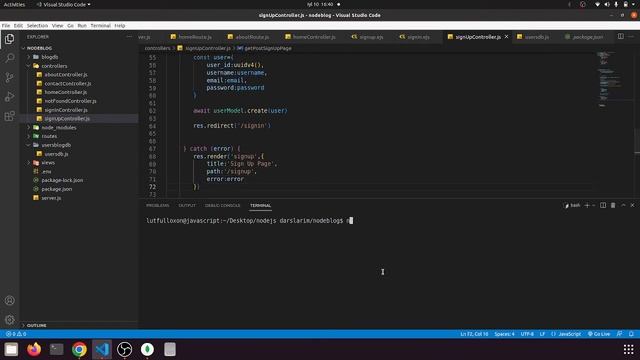Open the Source Control view
This screenshot has width=640, height=360.
pyautogui.click(x=9, y=78)
